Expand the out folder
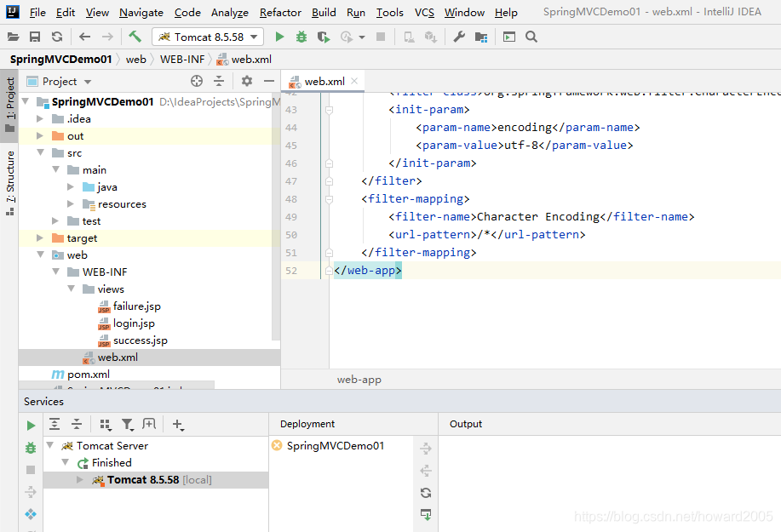Image resolution: width=781 pixels, height=532 pixels. [40, 135]
